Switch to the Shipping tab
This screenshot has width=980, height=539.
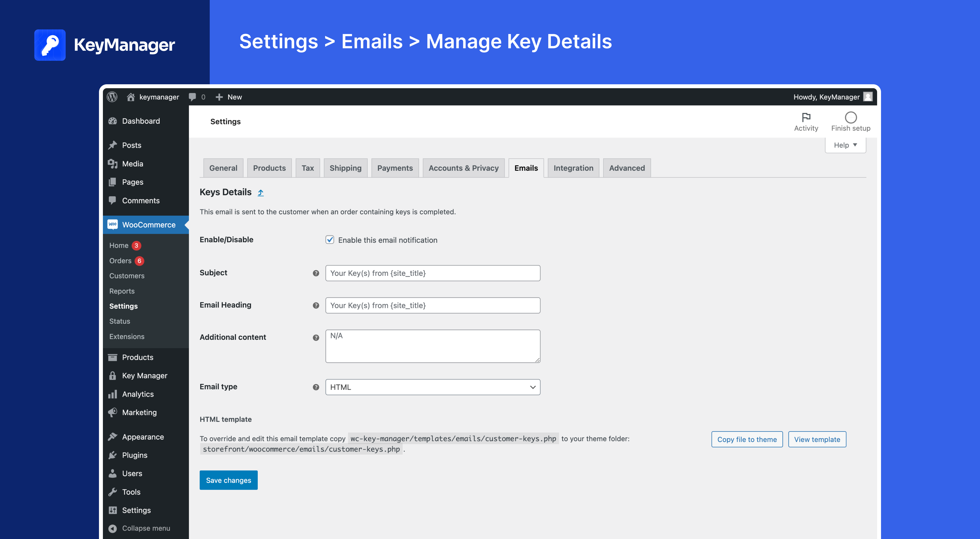coord(345,168)
